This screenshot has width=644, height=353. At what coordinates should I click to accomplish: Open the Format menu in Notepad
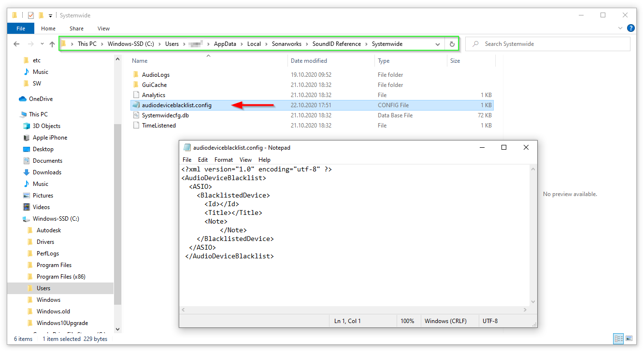pos(224,160)
